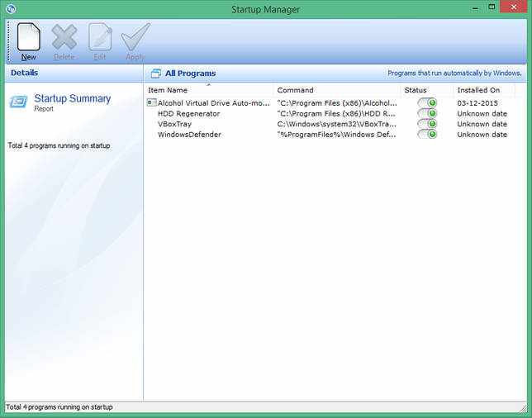Click Unknown date in HDD Regenerator row
The width and height of the screenshot is (532, 418).
(482, 113)
